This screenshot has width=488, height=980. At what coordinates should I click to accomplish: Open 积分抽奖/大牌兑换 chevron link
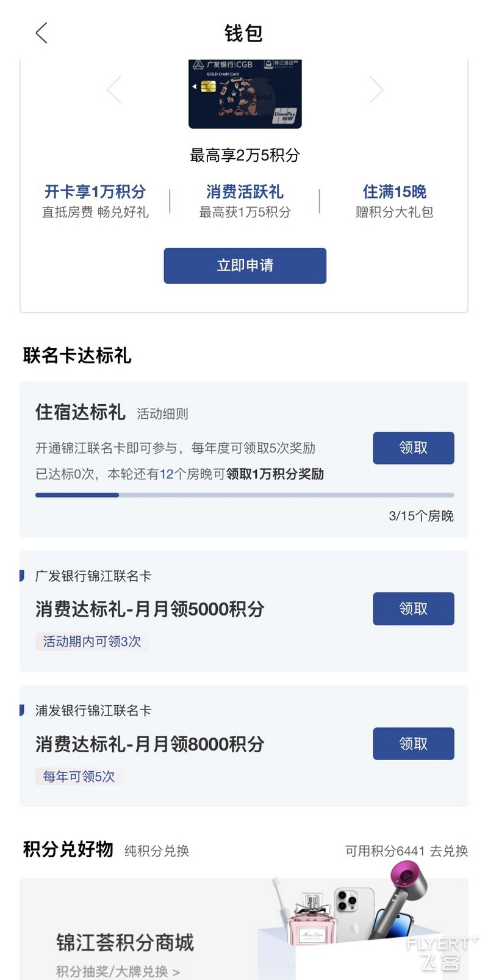[118, 971]
